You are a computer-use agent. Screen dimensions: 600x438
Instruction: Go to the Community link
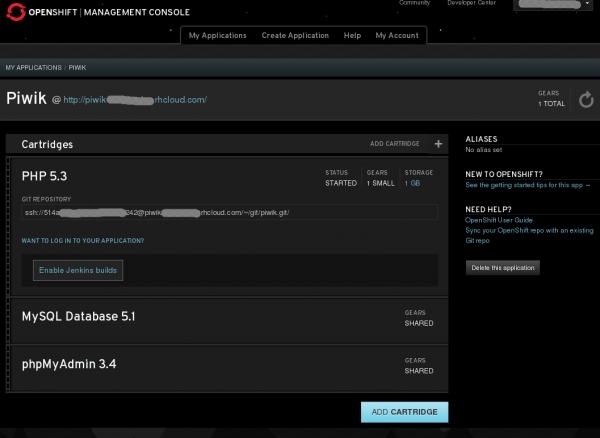(x=414, y=3)
